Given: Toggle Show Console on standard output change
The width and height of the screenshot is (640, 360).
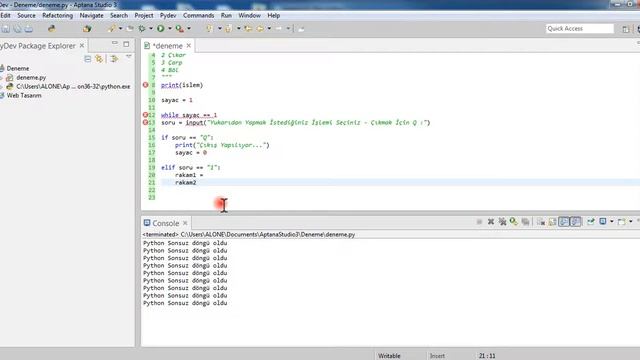Looking at the screenshot, I should tap(564, 222).
